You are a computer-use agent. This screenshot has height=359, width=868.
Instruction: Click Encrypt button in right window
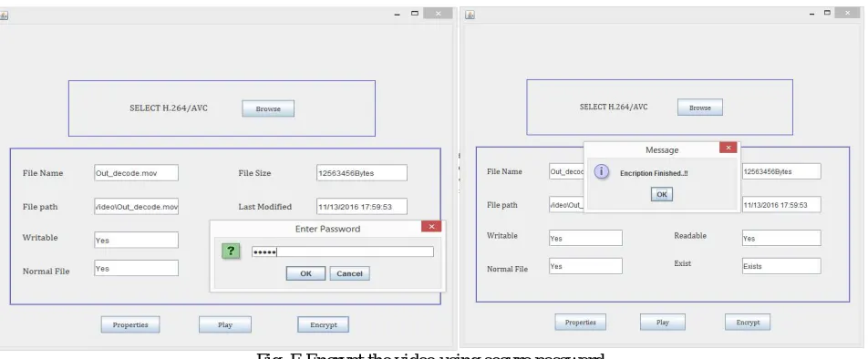748,322
